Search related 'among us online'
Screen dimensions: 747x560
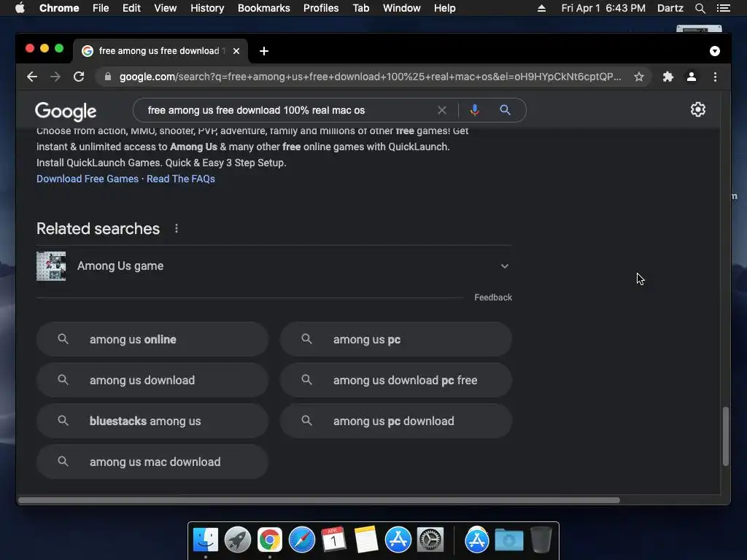(152, 340)
